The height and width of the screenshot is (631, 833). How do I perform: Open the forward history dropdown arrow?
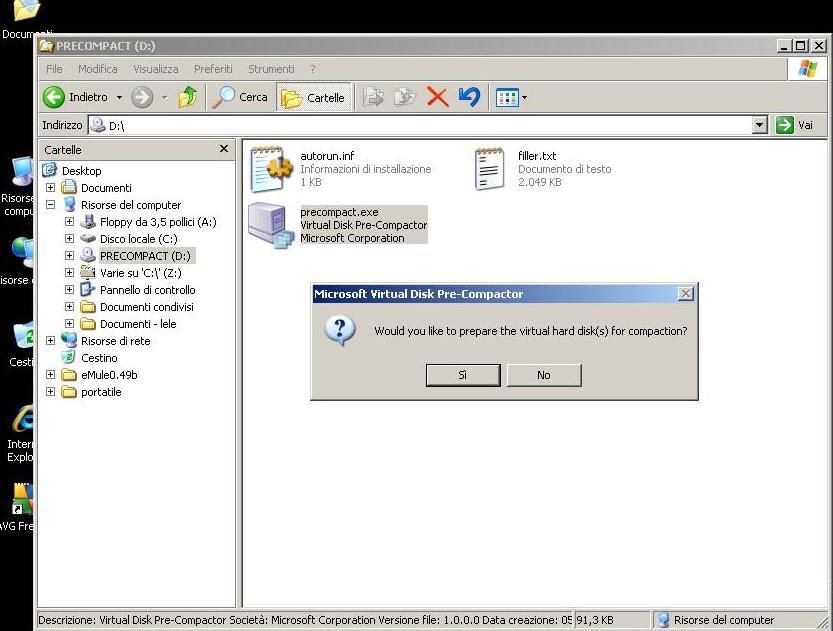coord(165,98)
